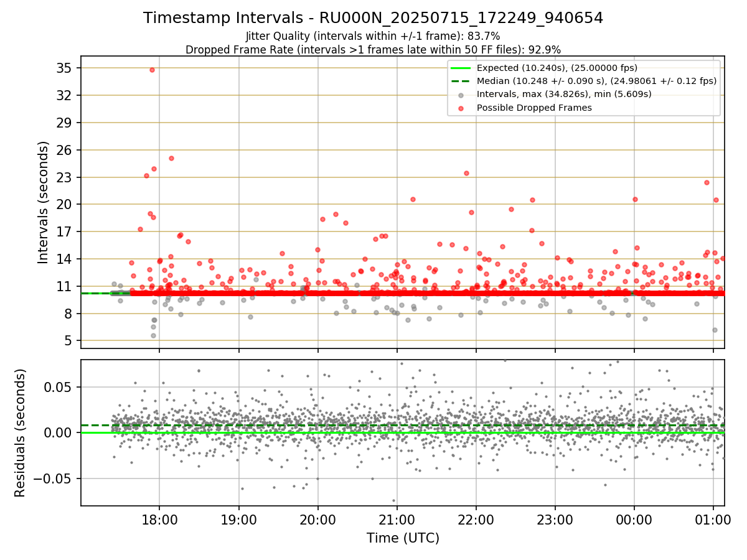
Task: Click the 20:00 tick label
Action: pyautogui.click(x=317, y=519)
